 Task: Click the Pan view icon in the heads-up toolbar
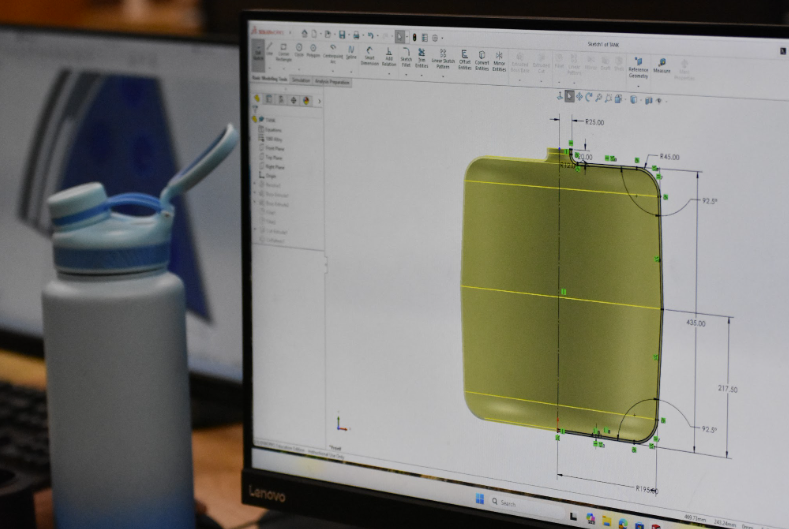tap(579, 97)
